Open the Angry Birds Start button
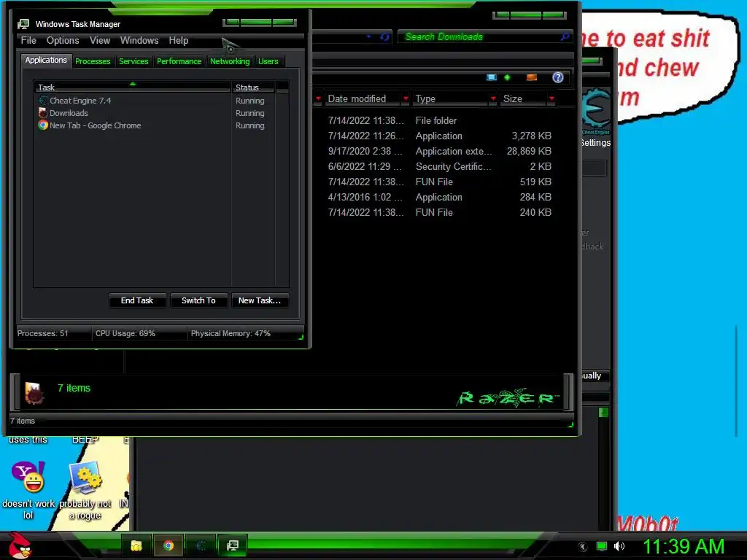The height and width of the screenshot is (560, 747). point(20,545)
